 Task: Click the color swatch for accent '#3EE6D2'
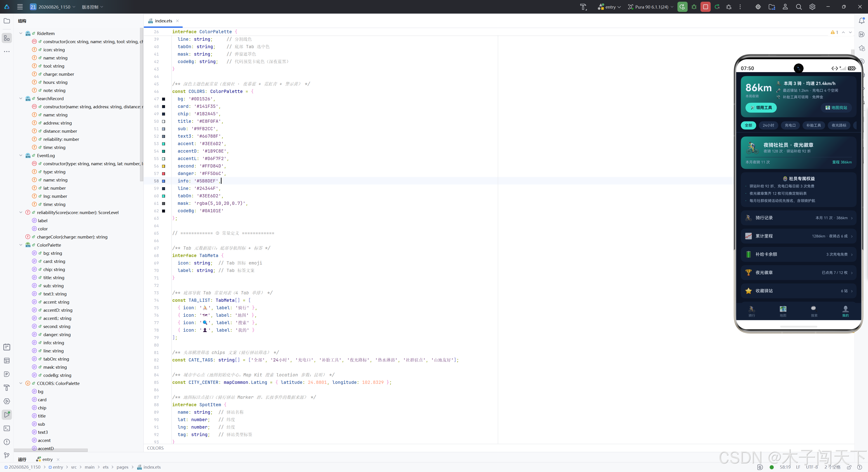click(164, 144)
